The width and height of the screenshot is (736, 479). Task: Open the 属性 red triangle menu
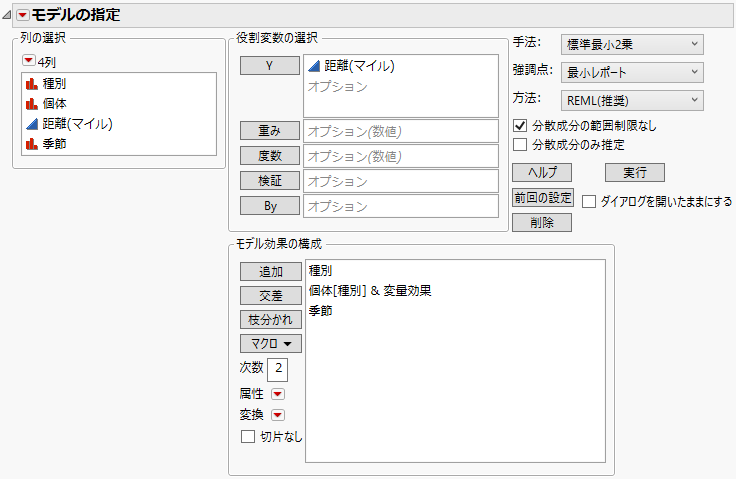[x=278, y=394]
